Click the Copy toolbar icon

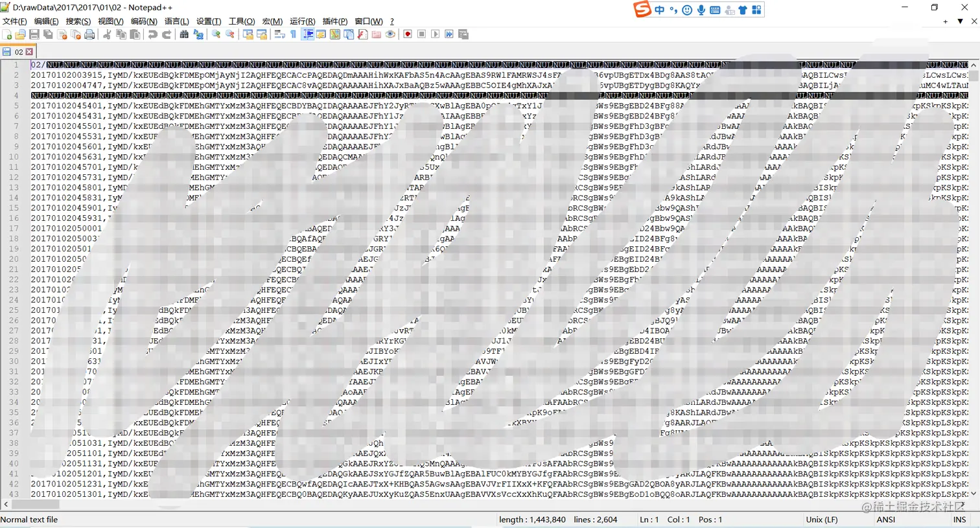[x=121, y=34]
